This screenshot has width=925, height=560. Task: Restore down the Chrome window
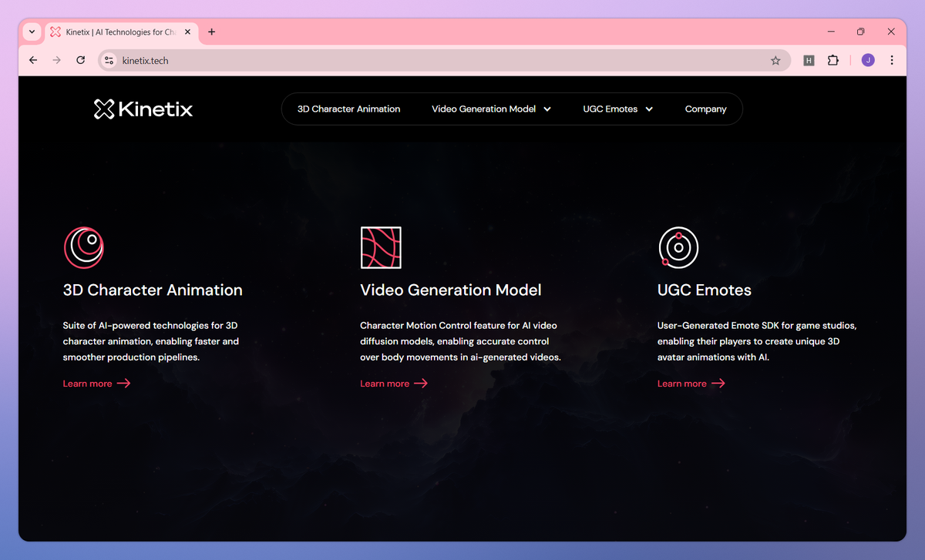click(x=861, y=32)
